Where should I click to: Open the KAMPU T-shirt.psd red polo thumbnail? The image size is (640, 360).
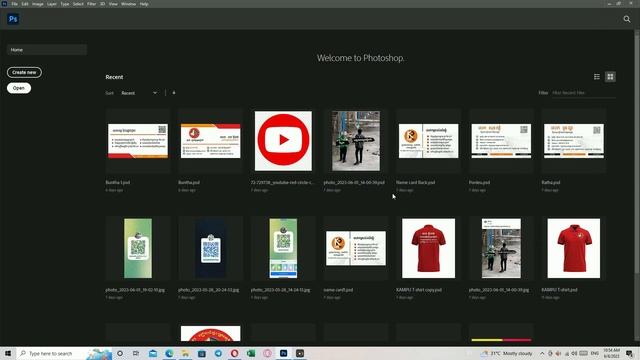point(574,248)
